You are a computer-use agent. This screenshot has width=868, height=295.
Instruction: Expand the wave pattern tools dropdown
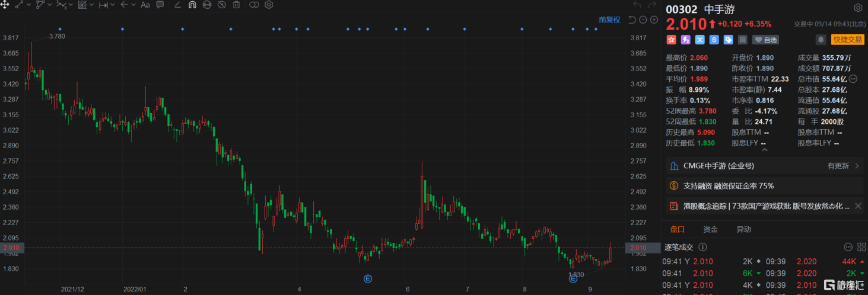(x=71, y=5)
